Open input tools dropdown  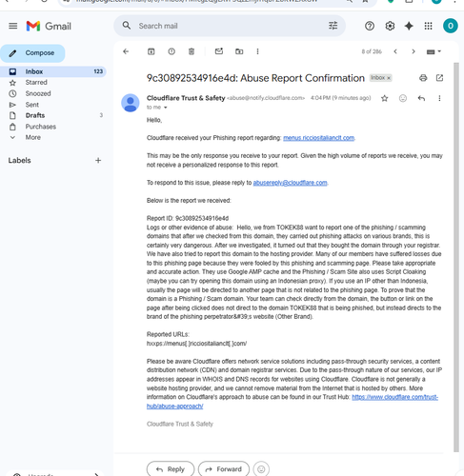click(x=434, y=51)
